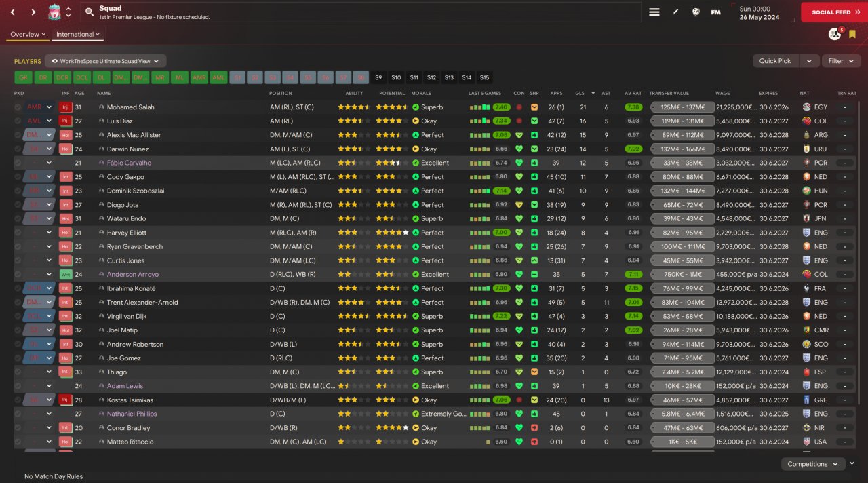The image size is (868, 483).
Task: Click the person icon beside Mohamed Salah
Action: [x=102, y=107]
